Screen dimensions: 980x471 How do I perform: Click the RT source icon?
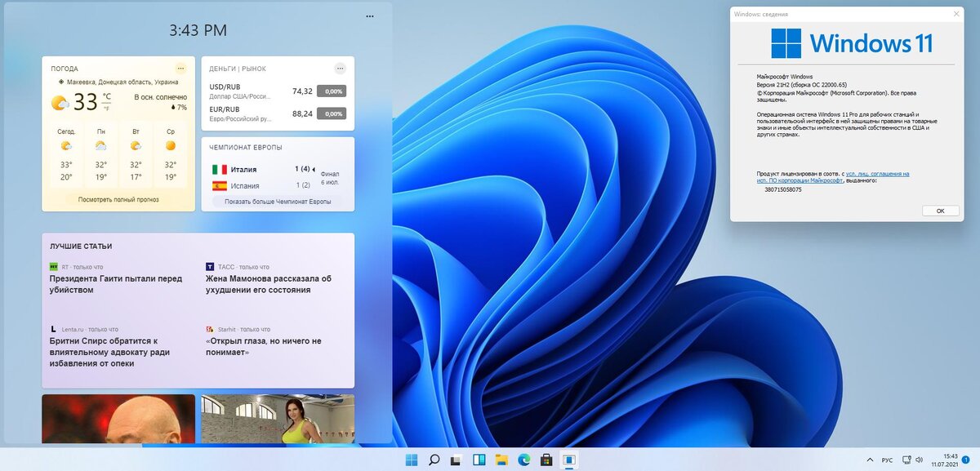(54, 267)
